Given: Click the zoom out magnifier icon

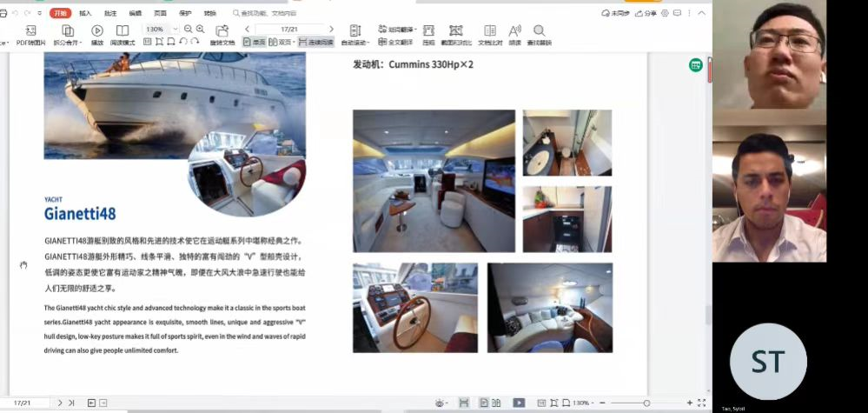Looking at the screenshot, I should pyautogui.click(x=189, y=29).
